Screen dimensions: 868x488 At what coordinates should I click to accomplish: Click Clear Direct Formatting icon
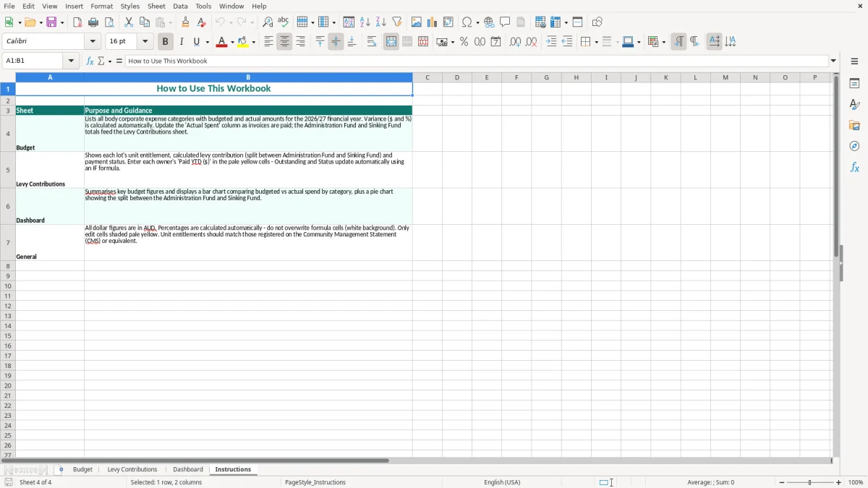(x=201, y=22)
